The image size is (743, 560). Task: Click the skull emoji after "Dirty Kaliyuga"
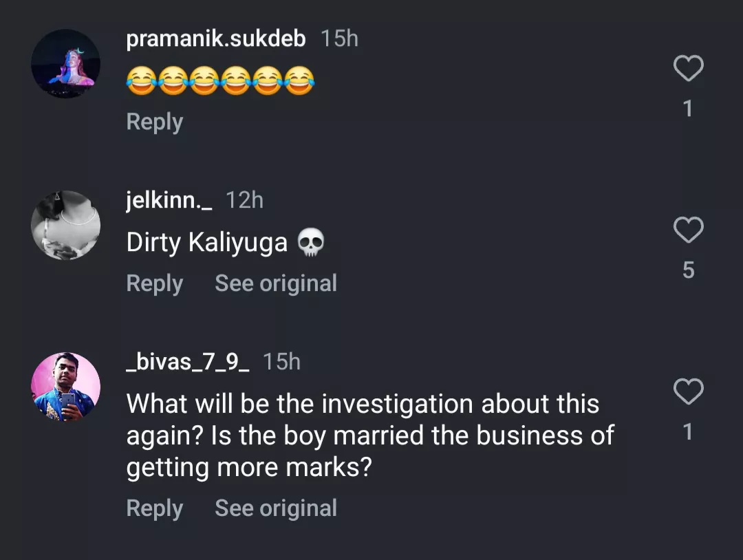click(311, 243)
